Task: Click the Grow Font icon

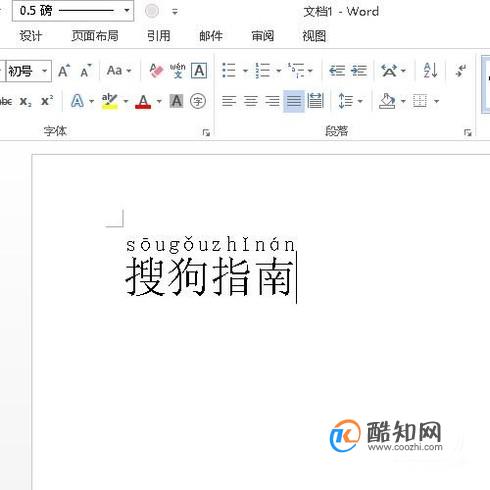Action: click(64, 71)
